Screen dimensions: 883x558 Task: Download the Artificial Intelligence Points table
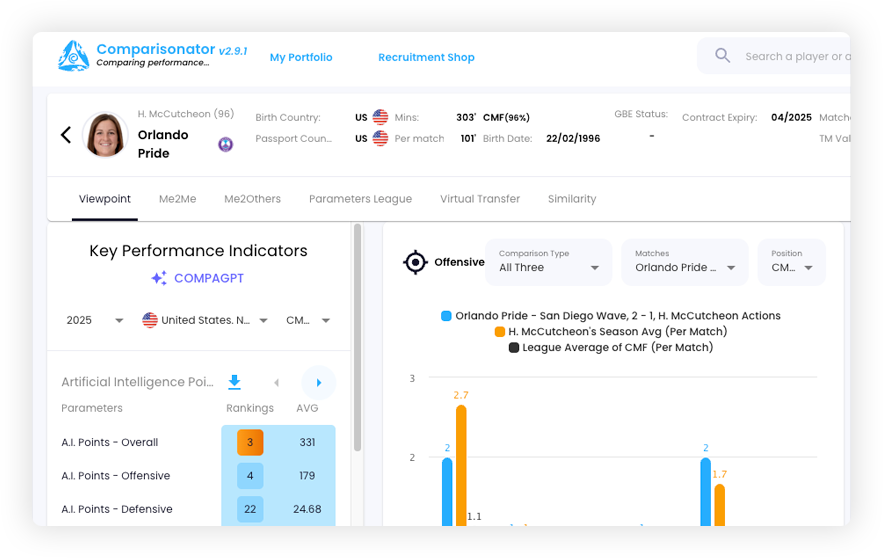click(x=234, y=382)
